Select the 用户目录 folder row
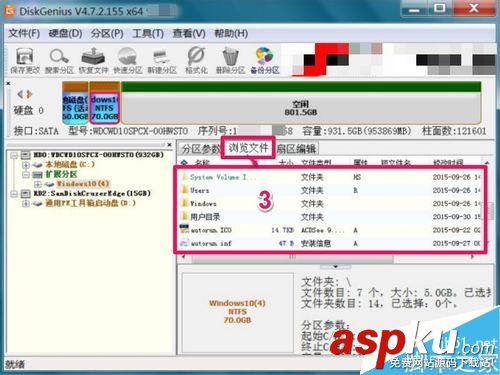Screen dimensions: 500x375 pyautogui.click(x=330, y=217)
